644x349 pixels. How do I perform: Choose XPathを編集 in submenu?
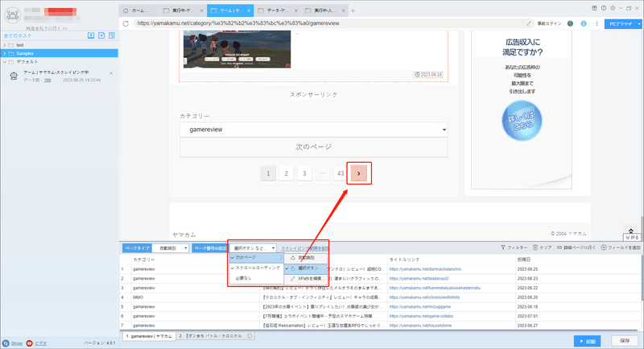click(306, 279)
